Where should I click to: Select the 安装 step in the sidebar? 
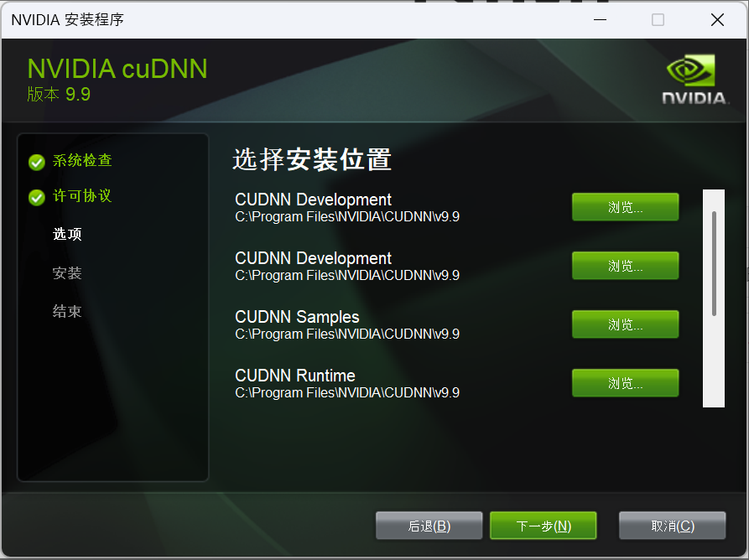pos(67,273)
